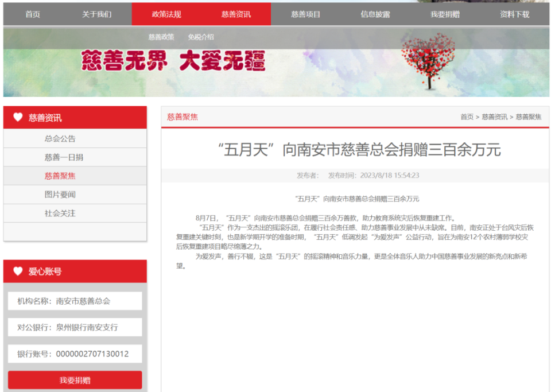This screenshot has height=392, width=551.
Task: Select the 慈善资讯 navigation tab
Action: (236, 14)
